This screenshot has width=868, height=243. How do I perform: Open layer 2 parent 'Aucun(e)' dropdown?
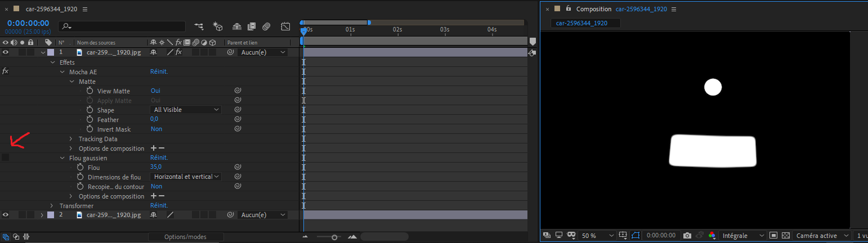tap(262, 215)
